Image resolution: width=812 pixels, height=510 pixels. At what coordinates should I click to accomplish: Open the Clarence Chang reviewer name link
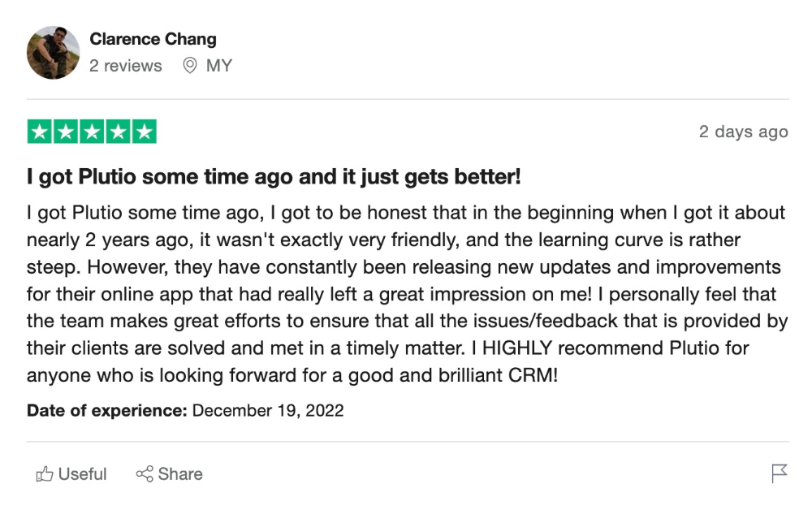coord(153,39)
